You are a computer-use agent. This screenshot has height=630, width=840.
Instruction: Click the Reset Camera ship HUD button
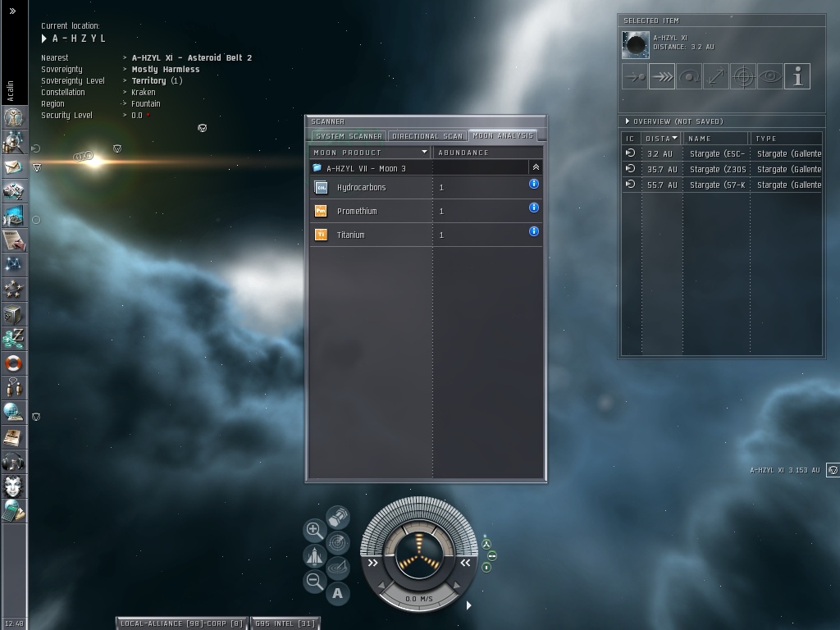[314, 555]
